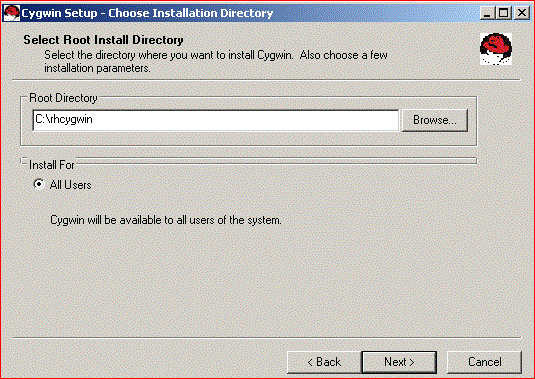Close the Cygwin Setup window
The image size is (535, 379).
click(x=522, y=13)
